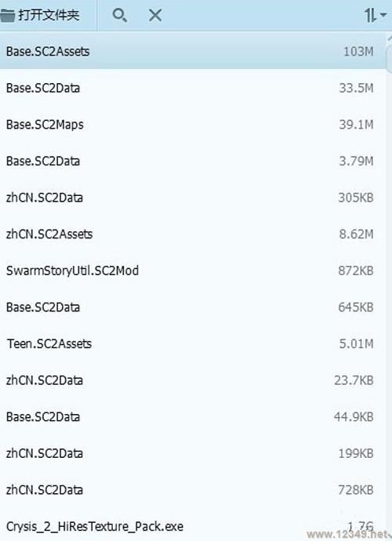This screenshot has width=392, height=541.
Task: Select zhCN.SC2Data with size 199KB
Action: tap(193, 453)
